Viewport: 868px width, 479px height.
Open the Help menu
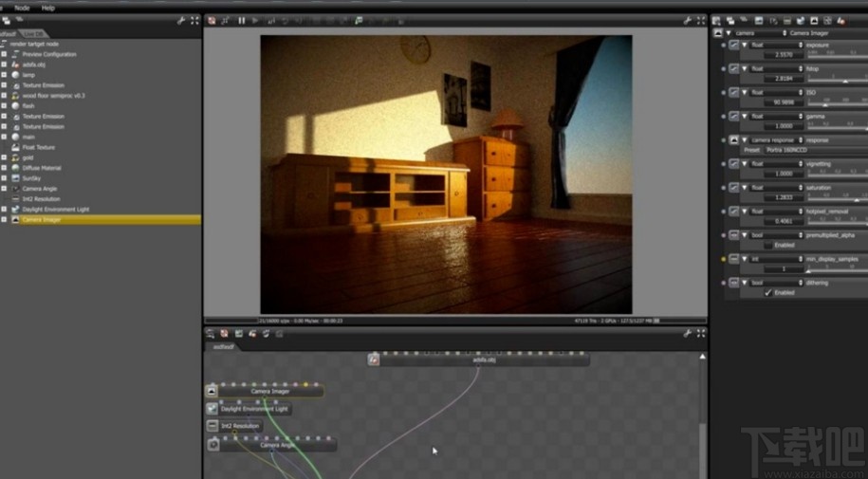47,8
